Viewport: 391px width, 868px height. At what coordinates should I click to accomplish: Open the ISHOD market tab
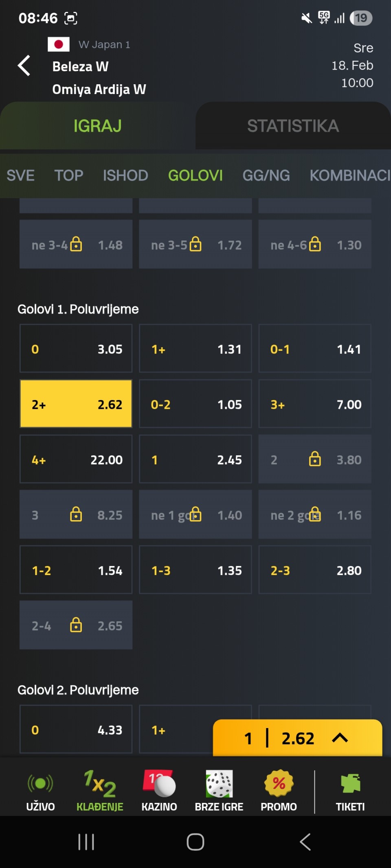[x=125, y=175]
